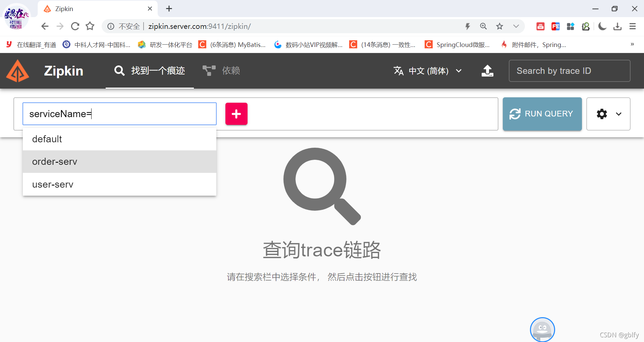Switch to the 依赖 (dependencies) view
Screen dimensions: 644x342
pyautogui.click(x=221, y=70)
